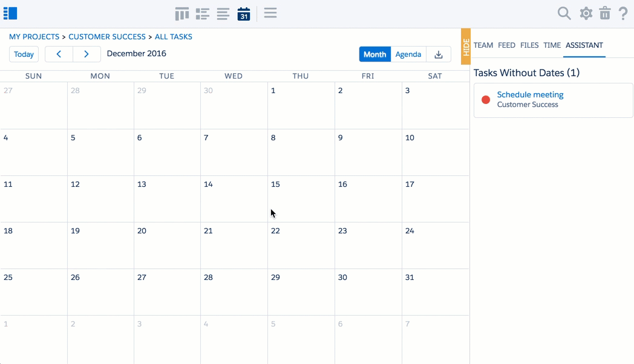
Task: Switch to the task list view icon
Action: (x=202, y=14)
